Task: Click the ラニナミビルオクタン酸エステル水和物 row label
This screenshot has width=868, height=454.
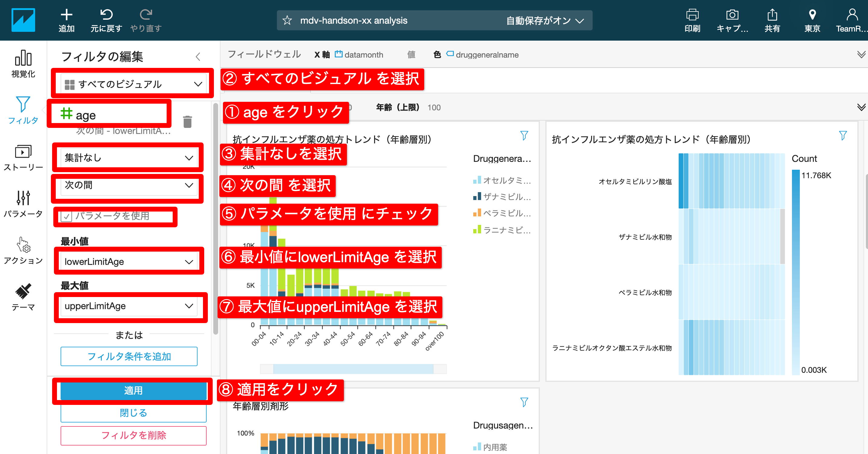Action: click(612, 348)
